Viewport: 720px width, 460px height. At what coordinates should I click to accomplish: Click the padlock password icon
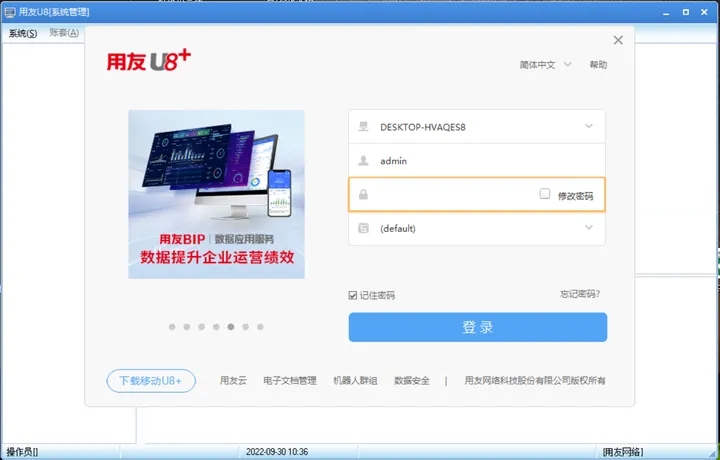click(x=363, y=195)
